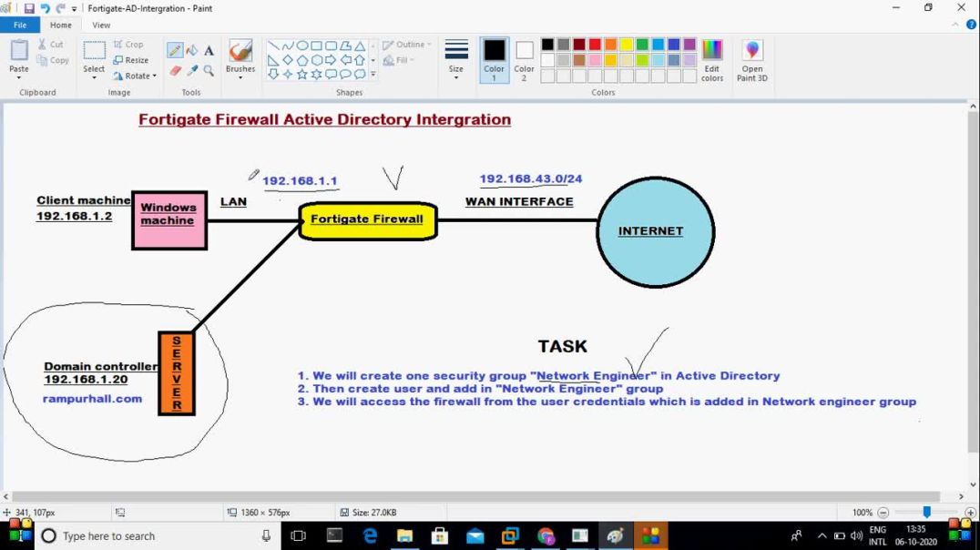Click the Paste clipboard icon

pyautogui.click(x=19, y=51)
